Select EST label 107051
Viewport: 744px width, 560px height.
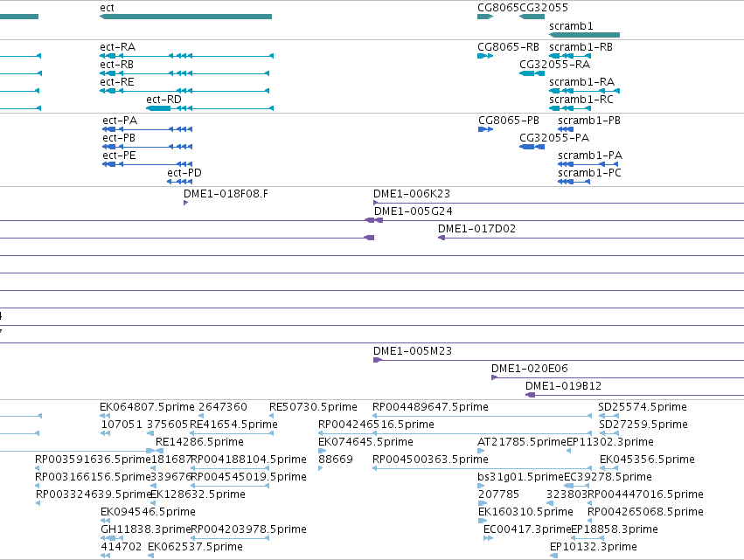(122, 425)
